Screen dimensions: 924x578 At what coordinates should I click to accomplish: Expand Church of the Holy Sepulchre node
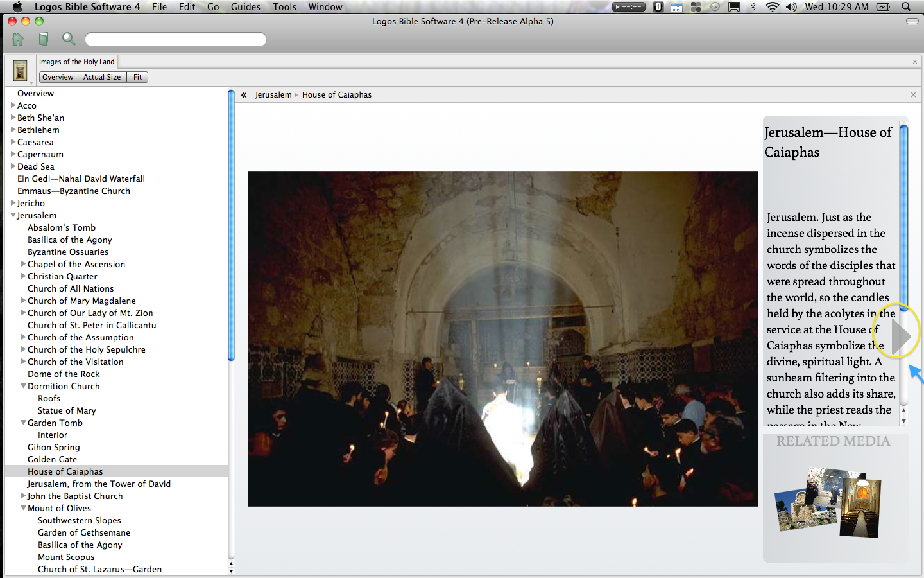point(23,349)
